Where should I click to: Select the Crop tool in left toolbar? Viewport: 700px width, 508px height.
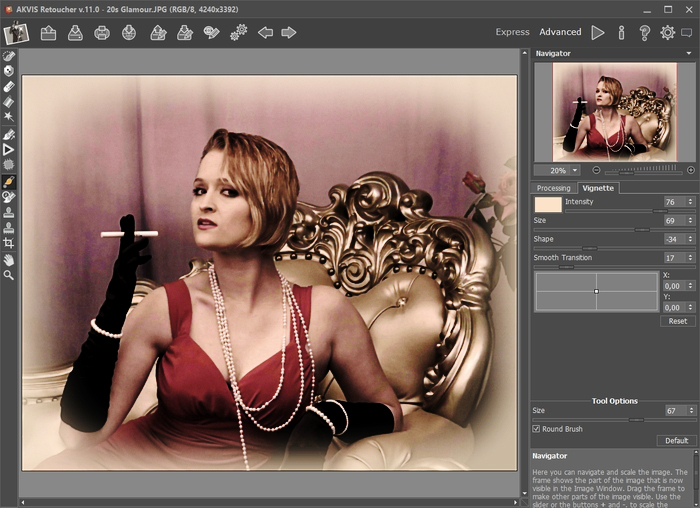(x=9, y=242)
